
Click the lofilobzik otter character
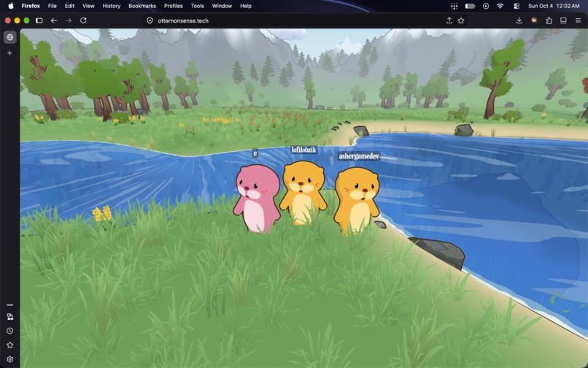[303, 193]
